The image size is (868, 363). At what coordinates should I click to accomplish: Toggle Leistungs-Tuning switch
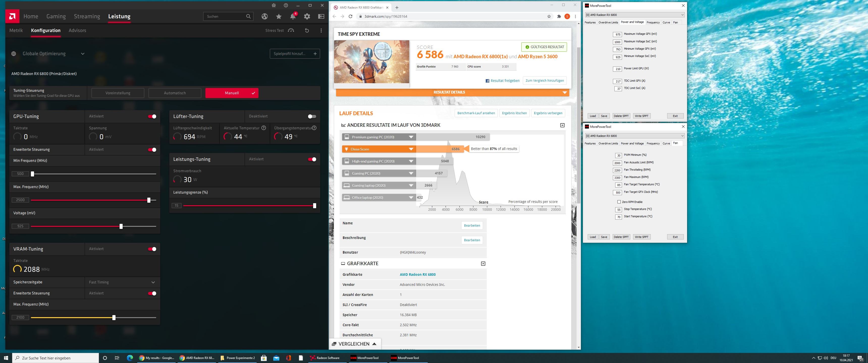[312, 159]
